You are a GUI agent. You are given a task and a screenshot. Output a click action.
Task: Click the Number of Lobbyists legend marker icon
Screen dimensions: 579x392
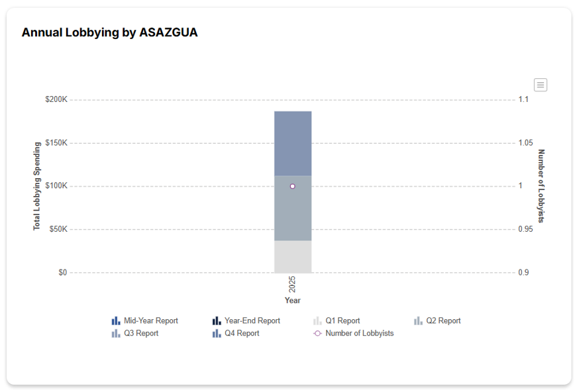[x=317, y=333]
